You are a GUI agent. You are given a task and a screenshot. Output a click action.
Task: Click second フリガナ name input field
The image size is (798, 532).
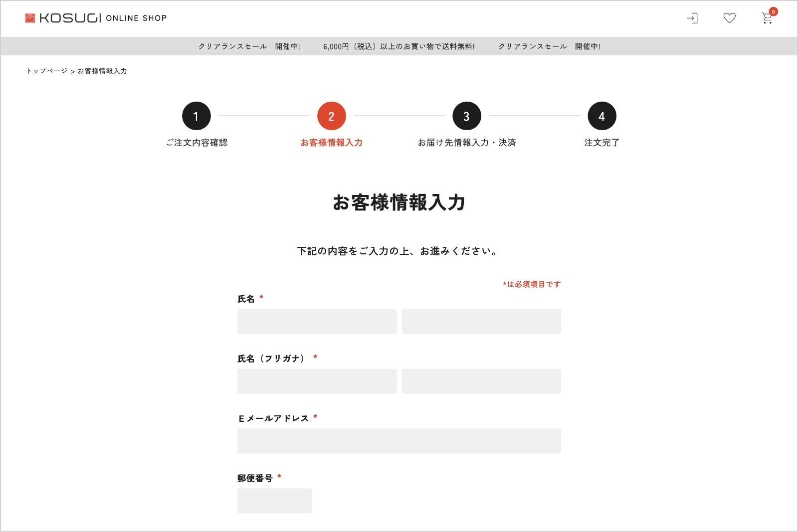[481, 381]
